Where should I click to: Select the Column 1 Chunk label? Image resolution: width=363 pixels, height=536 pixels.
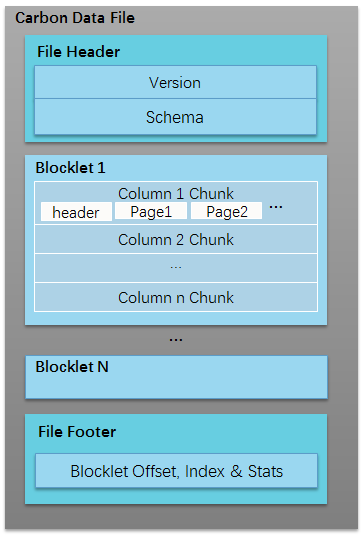176,193
